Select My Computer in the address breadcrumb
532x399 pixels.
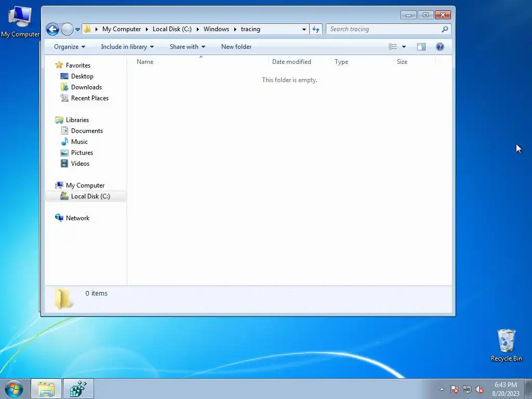coord(122,29)
